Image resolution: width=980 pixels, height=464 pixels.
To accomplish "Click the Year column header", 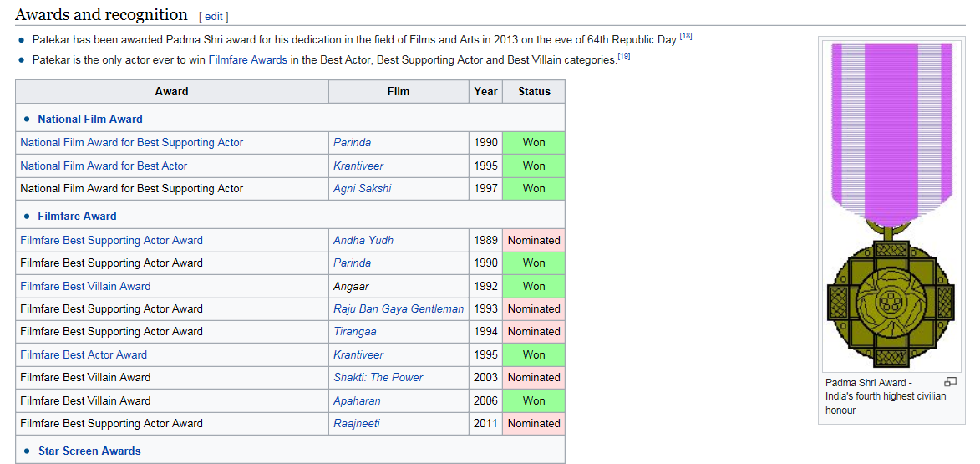I will 485,91.
